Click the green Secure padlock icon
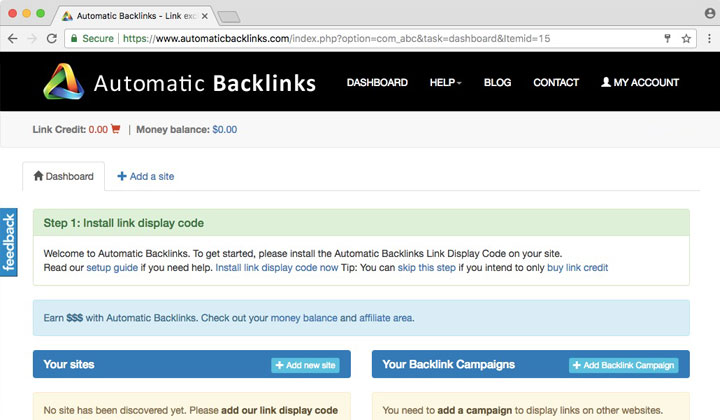720x420 pixels. click(x=73, y=39)
